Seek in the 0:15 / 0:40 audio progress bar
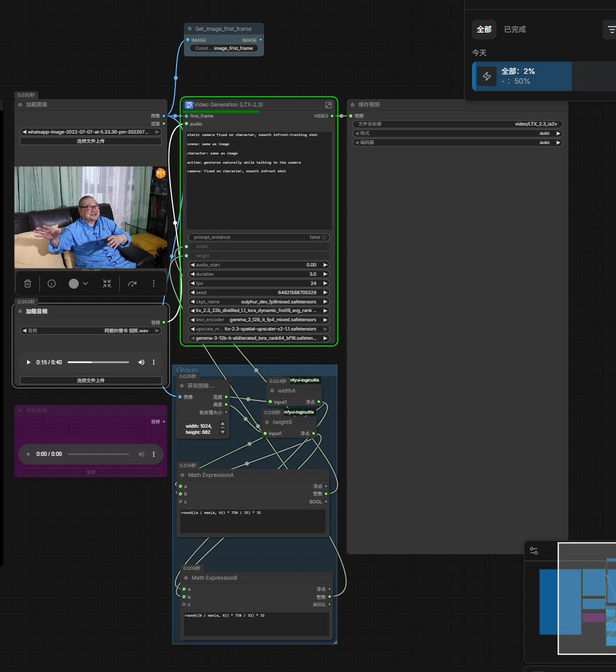 coord(98,362)
